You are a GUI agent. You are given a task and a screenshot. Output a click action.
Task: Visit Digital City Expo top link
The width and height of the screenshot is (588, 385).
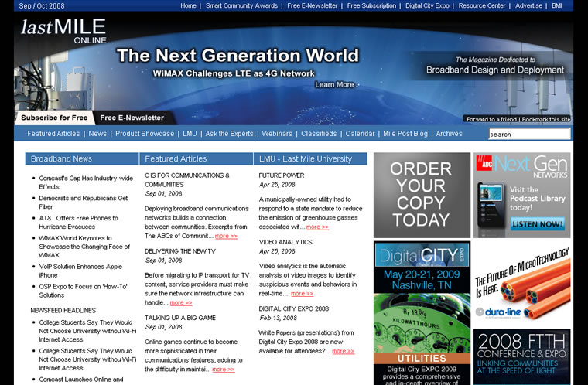427,5
